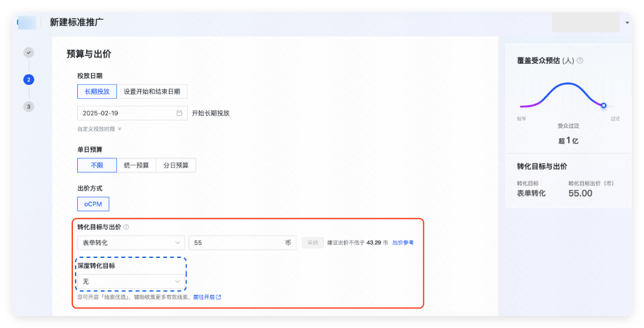Click the 受众过泛 label under chart

coord(568,125)
